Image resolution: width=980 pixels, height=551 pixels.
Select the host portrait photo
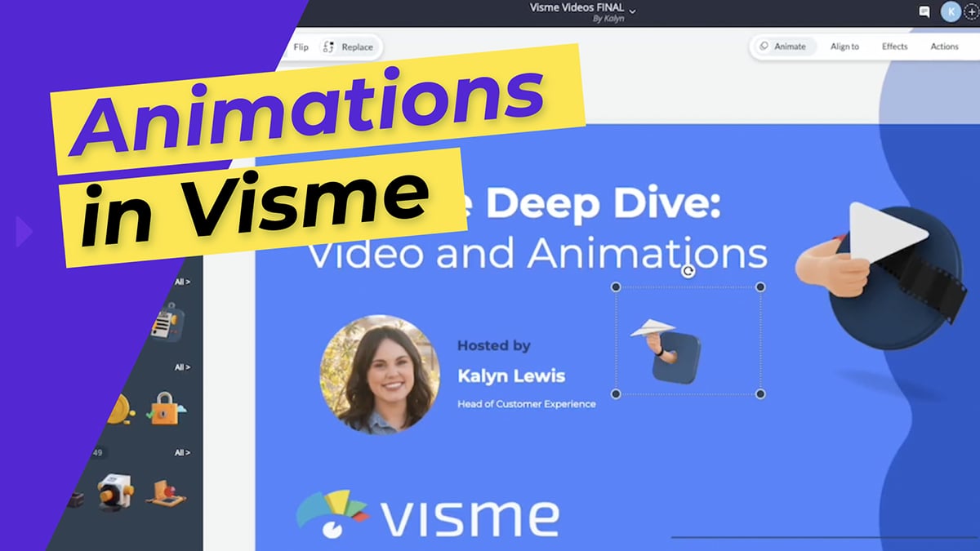click(380, 374)
